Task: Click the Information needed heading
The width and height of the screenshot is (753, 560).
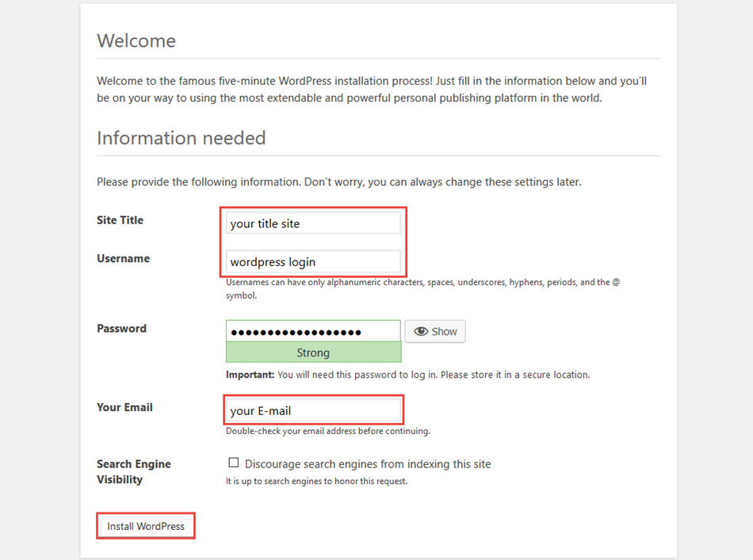Action: pyautogui.click(x=182, y=138)
